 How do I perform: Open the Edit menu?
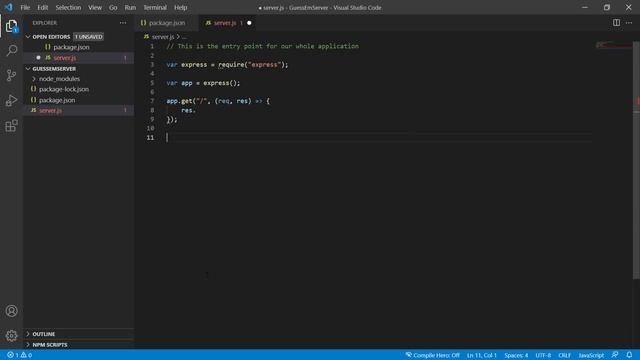[x=42, y=7]
